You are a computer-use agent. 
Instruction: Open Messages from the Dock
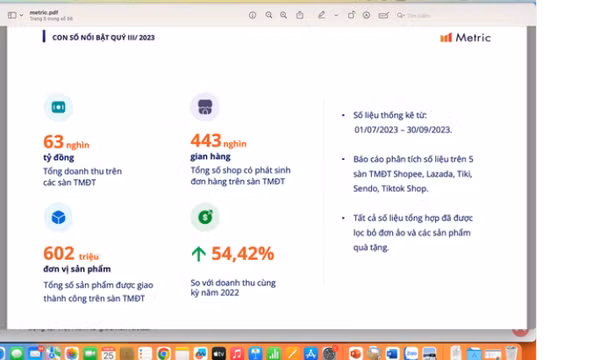[x=17, y=353]
